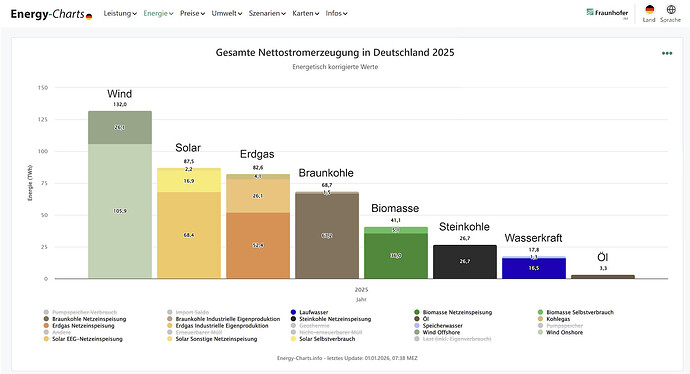690x374 pixels.
Task: Toggle Braunkohle Industrielle Eigenproduktion legend entry
Action: pos(224,319)
